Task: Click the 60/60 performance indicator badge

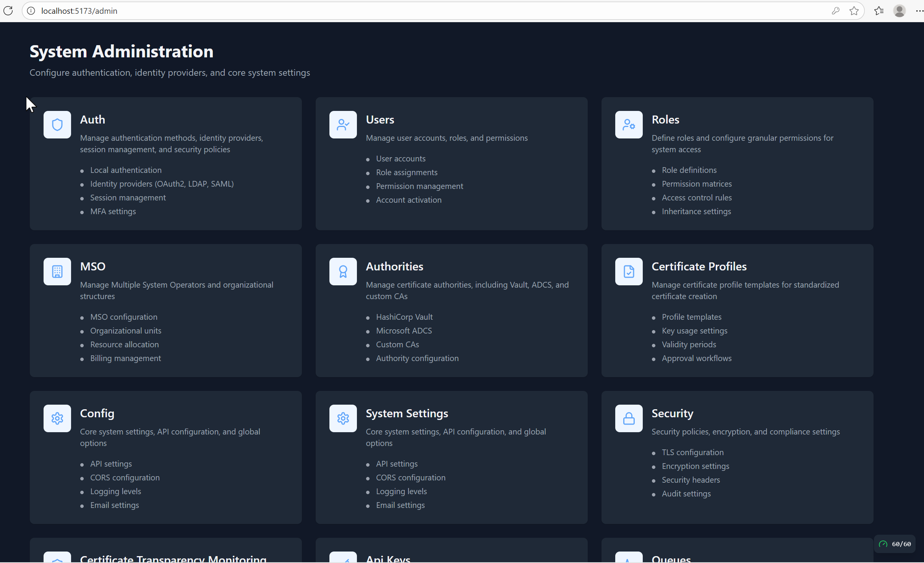Action: (895, 544)
